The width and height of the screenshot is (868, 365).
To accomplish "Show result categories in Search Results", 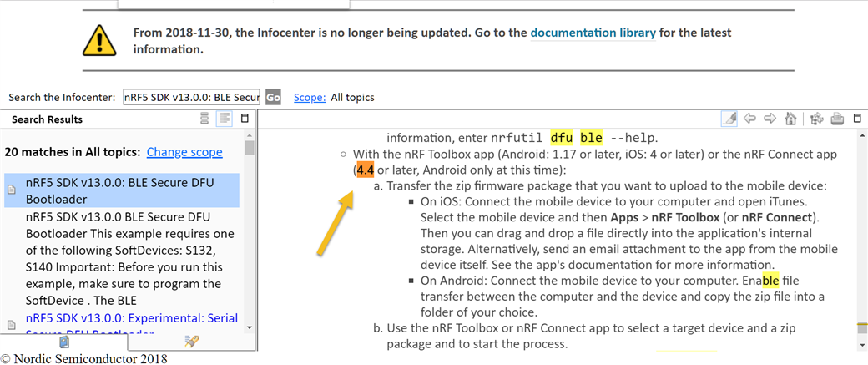I will (x=204, y=119).
